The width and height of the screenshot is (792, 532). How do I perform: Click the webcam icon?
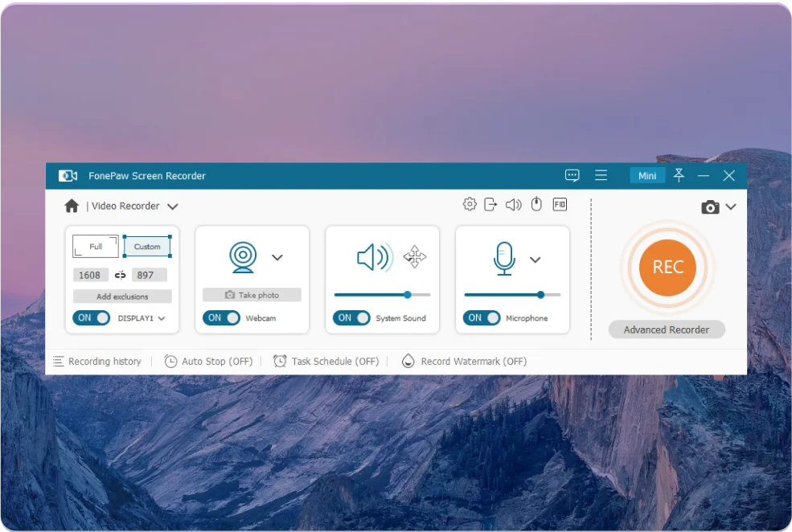243,257
